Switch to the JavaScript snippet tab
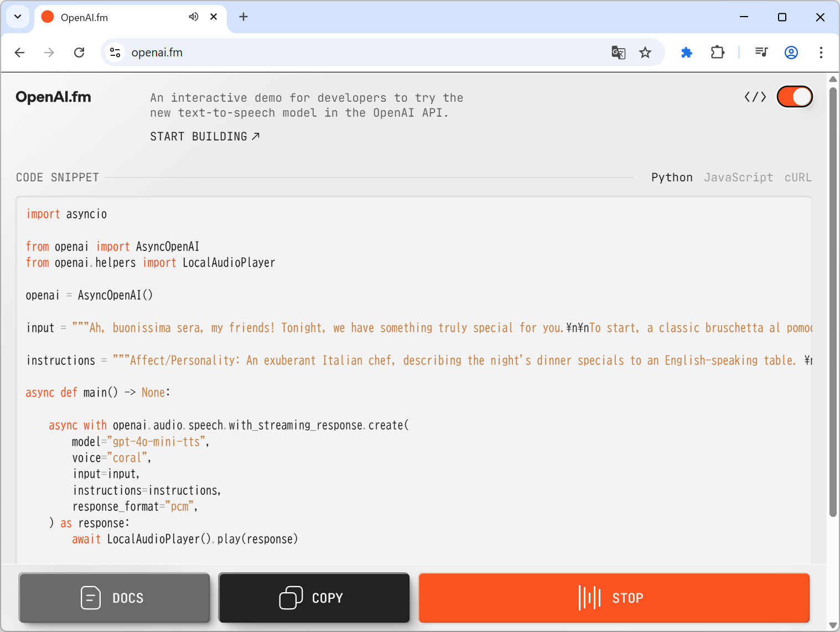 click(738, 177)
